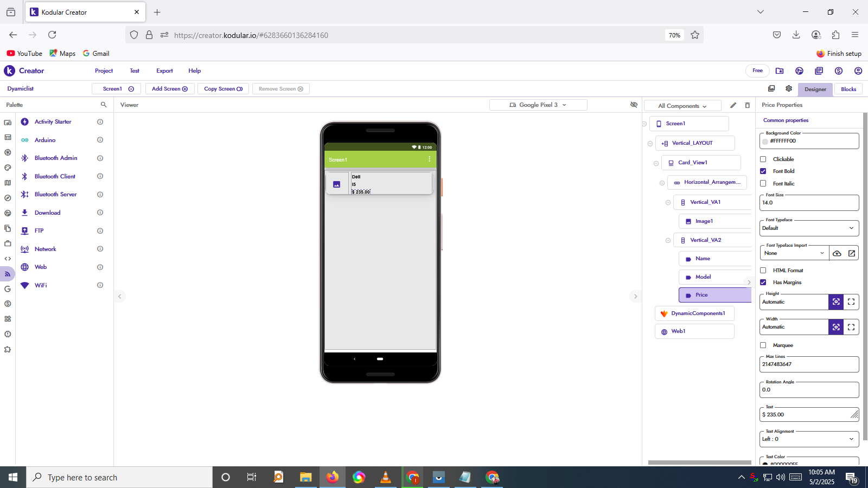Uncheck the Font Bold checkbox
This screenshot has height=488, width=868.
coord(763,171)
